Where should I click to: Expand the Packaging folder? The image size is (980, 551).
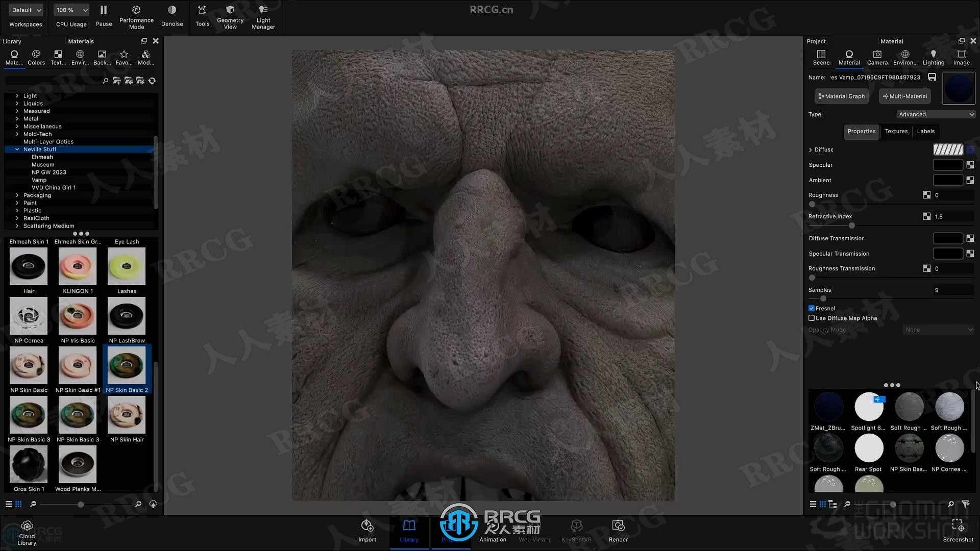pos(17,195)
